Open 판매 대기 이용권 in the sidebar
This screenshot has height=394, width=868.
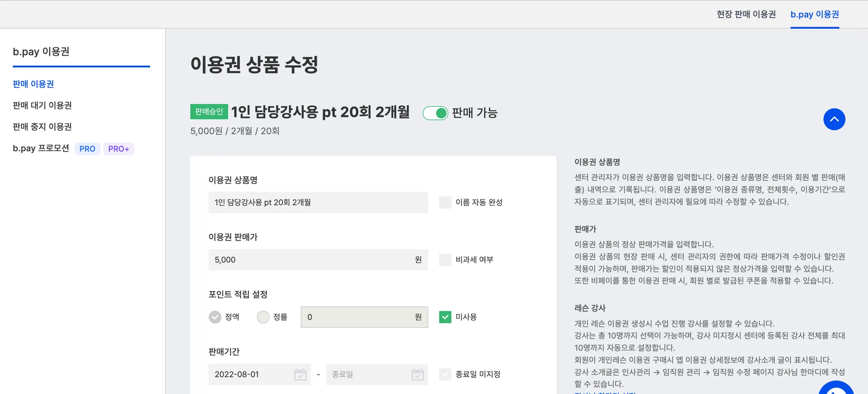coord(42,105)
